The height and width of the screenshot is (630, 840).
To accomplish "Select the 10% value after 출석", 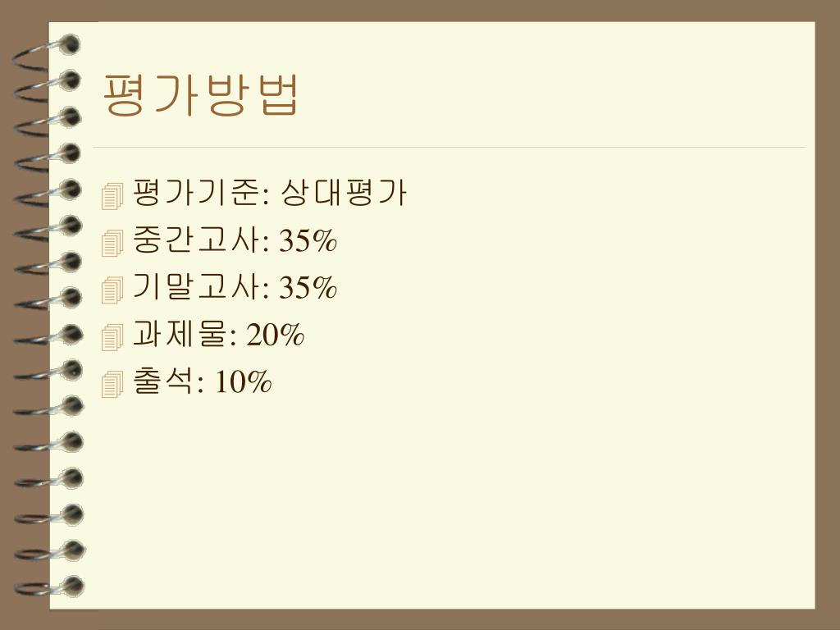I will 243,382.
